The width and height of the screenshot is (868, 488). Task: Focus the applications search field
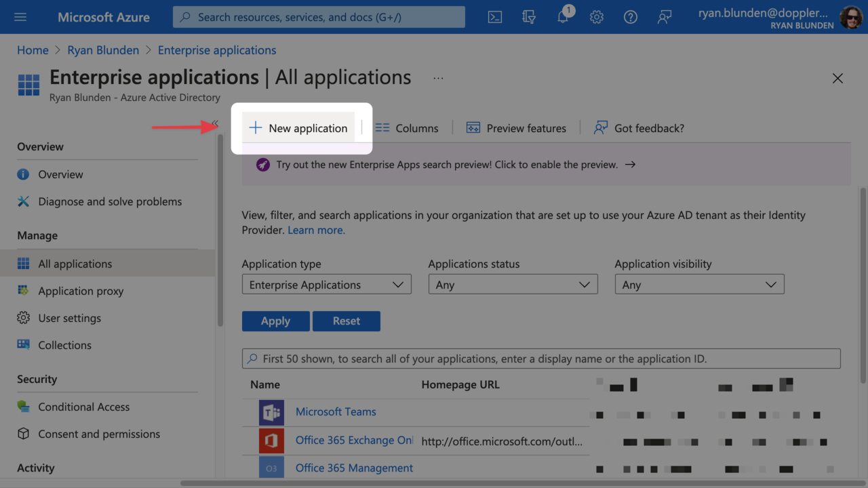click(x=541, y=359)
